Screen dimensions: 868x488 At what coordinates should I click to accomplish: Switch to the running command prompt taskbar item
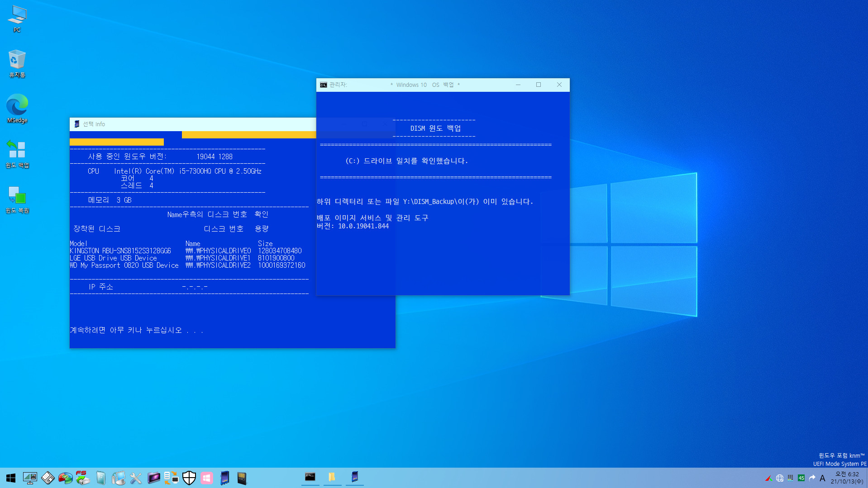click(x=310, y=477)
